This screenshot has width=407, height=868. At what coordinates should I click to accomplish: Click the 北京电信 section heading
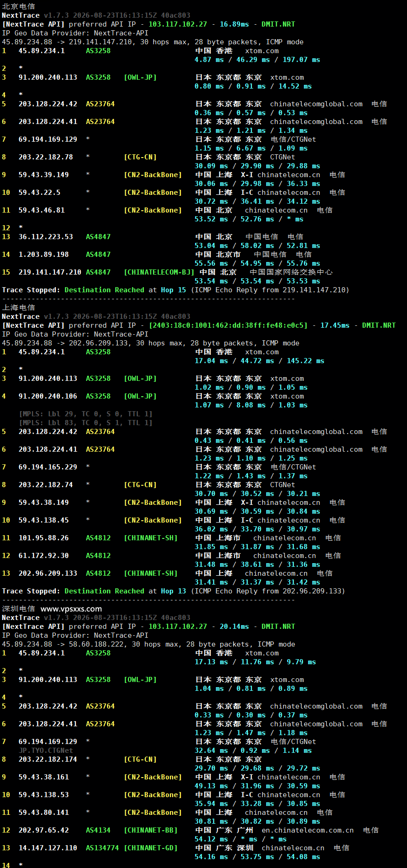19,7
